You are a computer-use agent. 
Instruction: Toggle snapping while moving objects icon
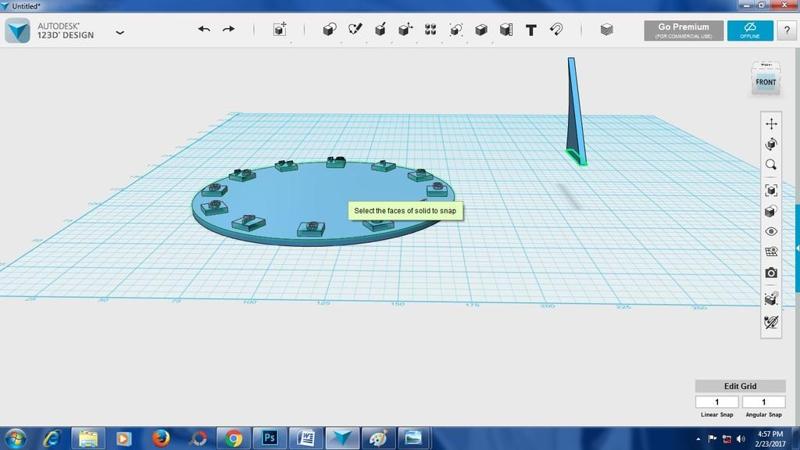(771, 298)
